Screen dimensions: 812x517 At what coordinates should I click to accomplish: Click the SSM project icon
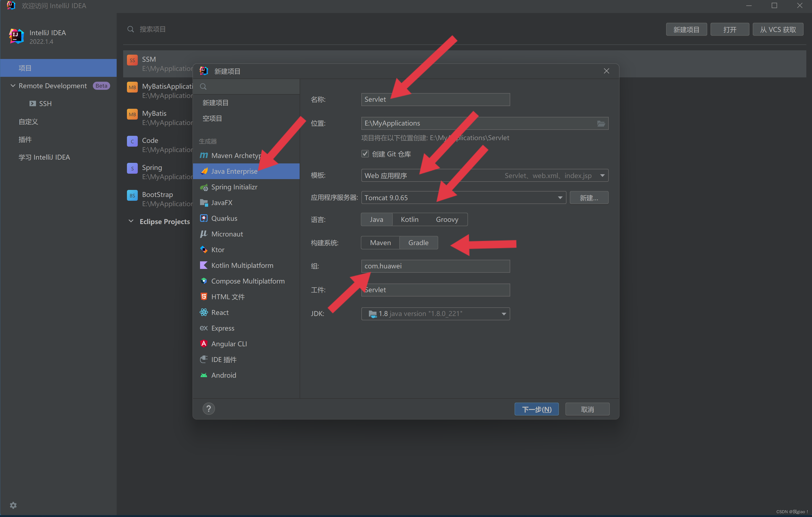132,60
